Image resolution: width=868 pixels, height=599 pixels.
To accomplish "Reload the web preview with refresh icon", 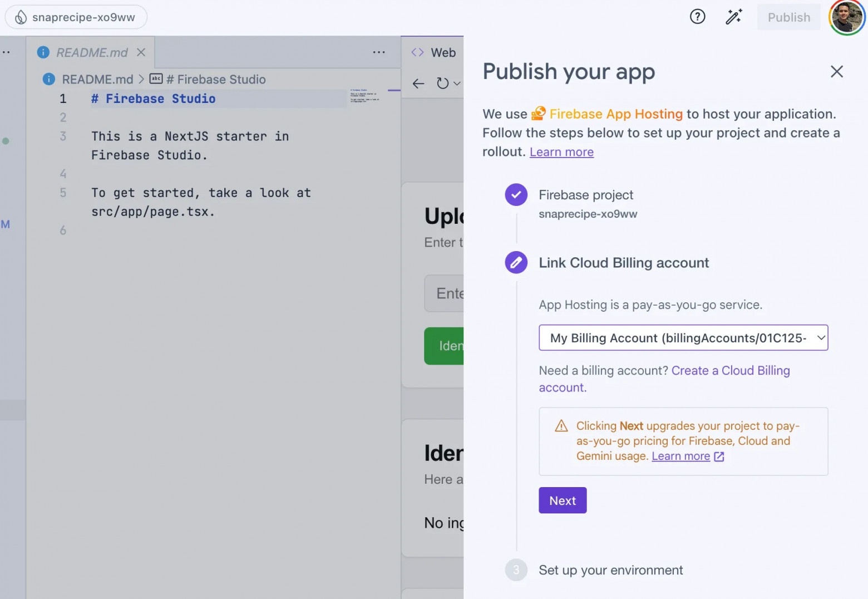I will 442,84.
